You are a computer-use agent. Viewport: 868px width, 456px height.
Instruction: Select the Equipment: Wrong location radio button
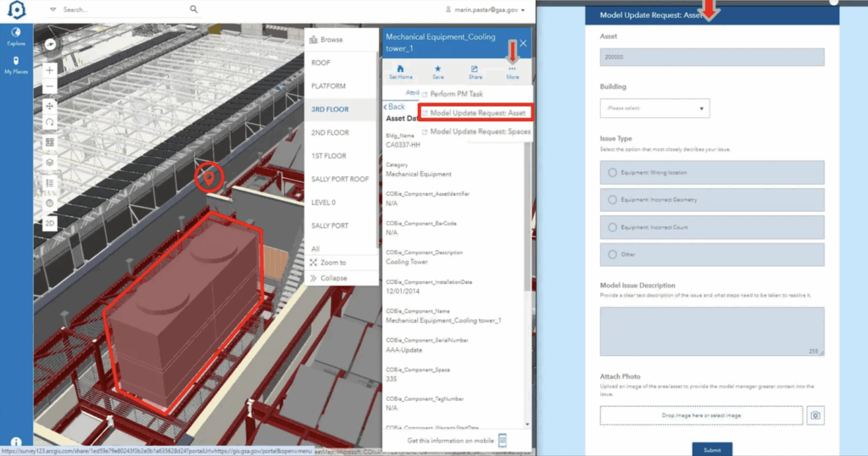[x=612, y=173]
